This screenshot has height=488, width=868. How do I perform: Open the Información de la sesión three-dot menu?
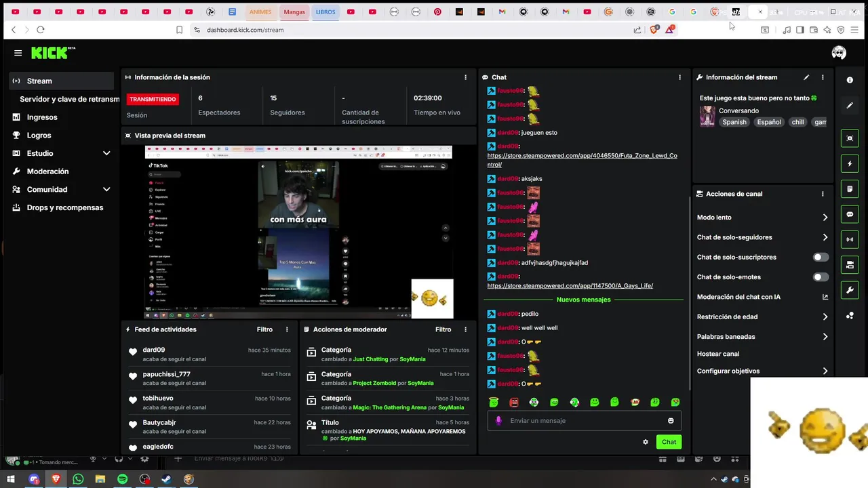(x=465, y=77)
